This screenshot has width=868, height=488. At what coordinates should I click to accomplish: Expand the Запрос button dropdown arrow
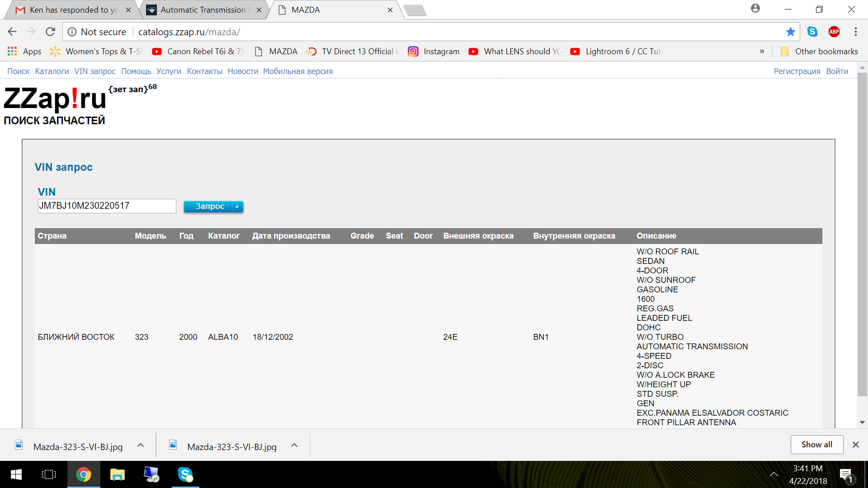click(237, 206)
